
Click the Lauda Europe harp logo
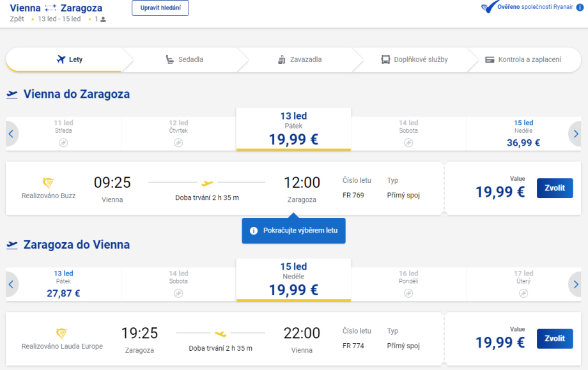62,333
